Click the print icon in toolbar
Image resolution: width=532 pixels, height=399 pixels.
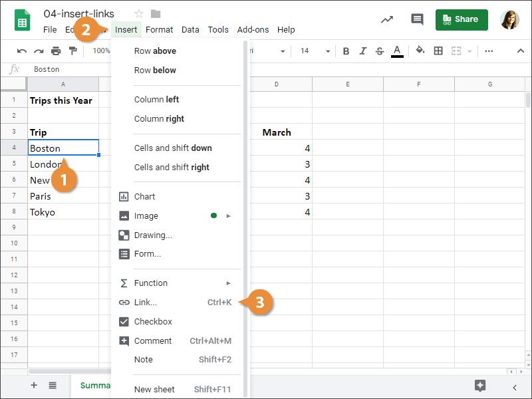click(56, 51)
